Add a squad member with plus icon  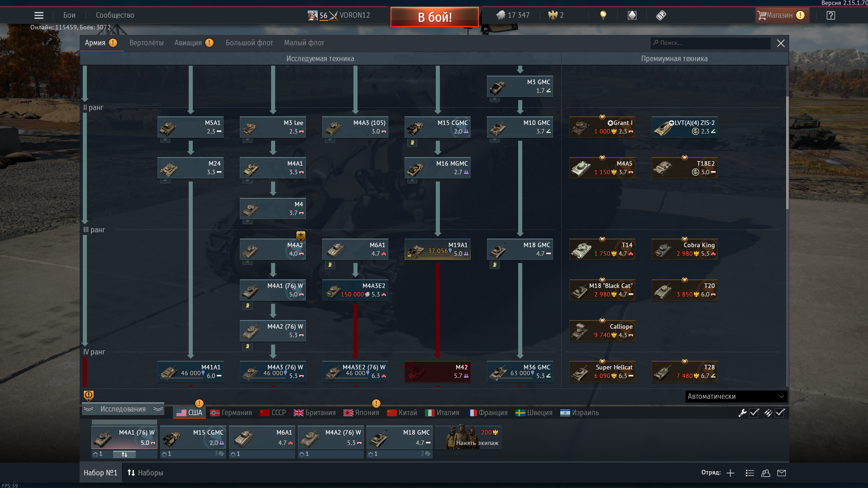730,473
